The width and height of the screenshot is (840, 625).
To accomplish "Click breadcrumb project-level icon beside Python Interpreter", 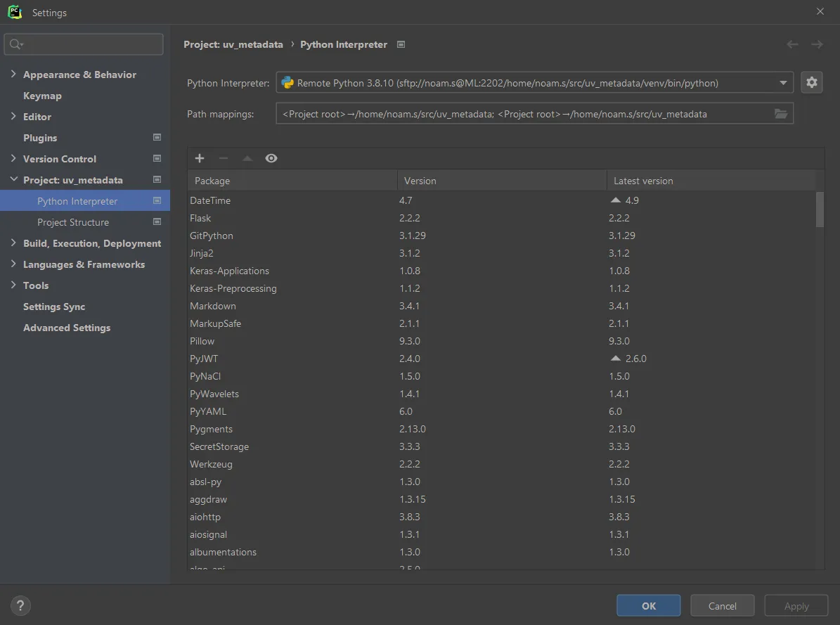I will (401, 44).
